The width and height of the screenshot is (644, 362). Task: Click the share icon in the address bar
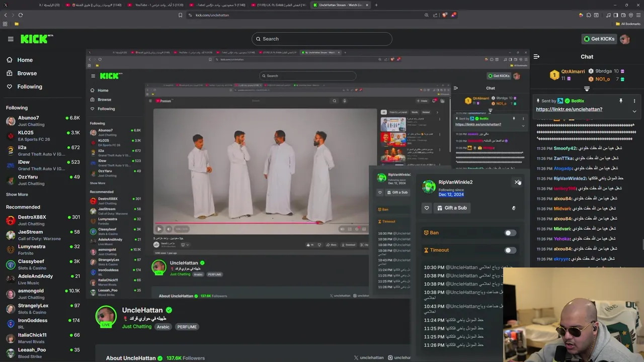[x=435, y=15]
